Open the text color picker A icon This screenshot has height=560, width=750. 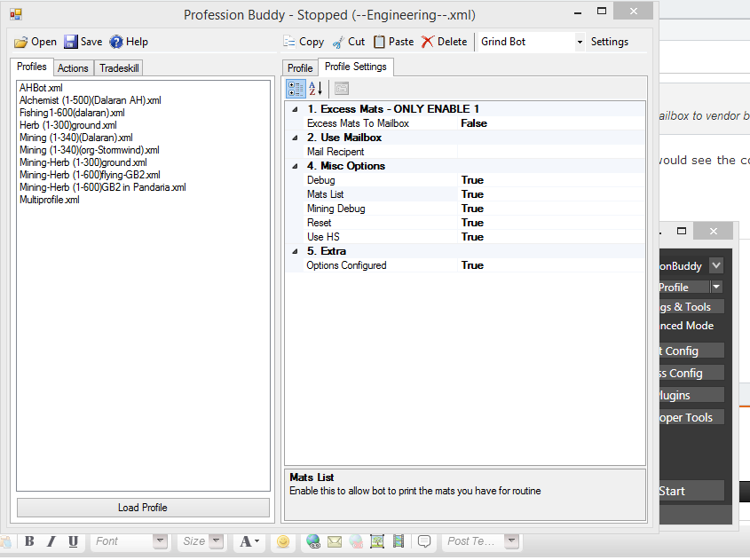[x=249, y=540]
